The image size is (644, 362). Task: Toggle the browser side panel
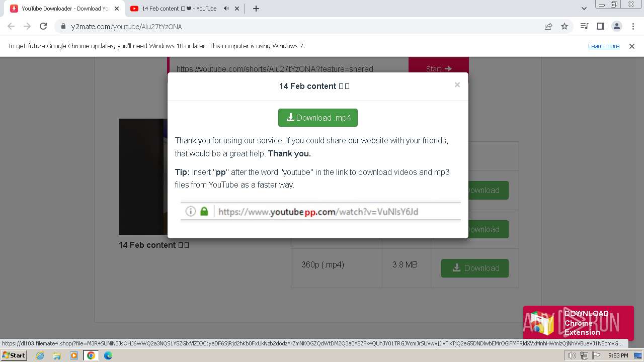[x=600, y=26]
